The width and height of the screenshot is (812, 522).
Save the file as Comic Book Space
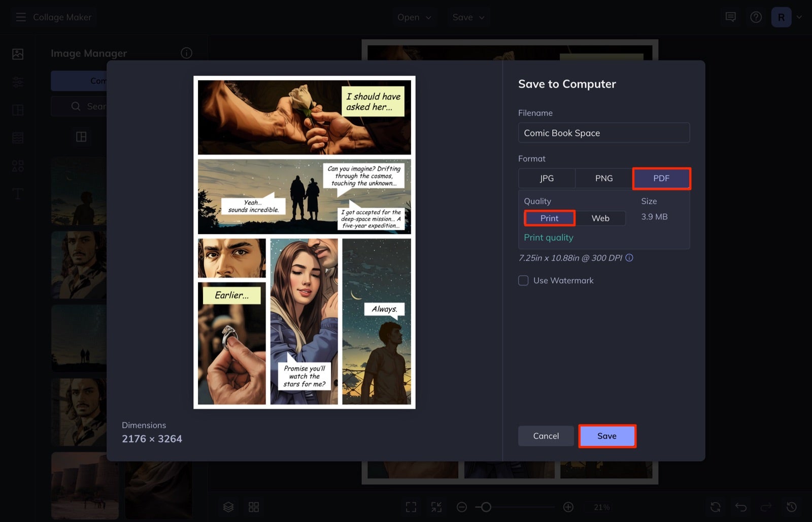(x=607, y=436)
